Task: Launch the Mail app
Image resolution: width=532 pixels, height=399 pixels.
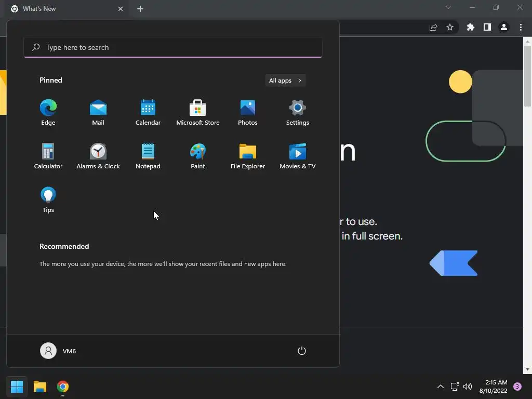Action: pos(98,112)
